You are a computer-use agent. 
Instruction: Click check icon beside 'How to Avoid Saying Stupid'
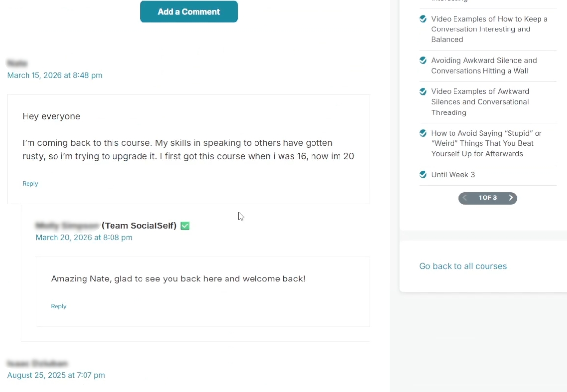click(x=423, y=133)
